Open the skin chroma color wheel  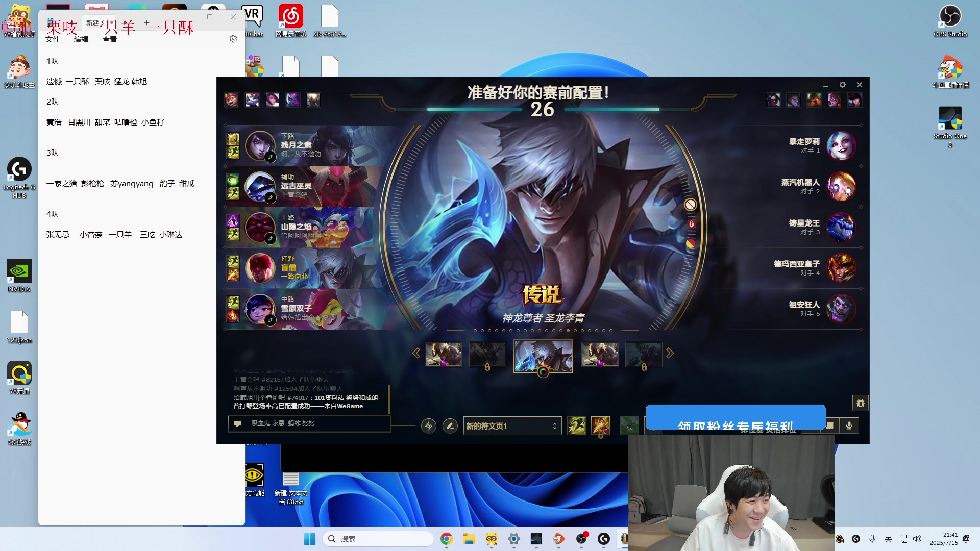click(543, 372)
